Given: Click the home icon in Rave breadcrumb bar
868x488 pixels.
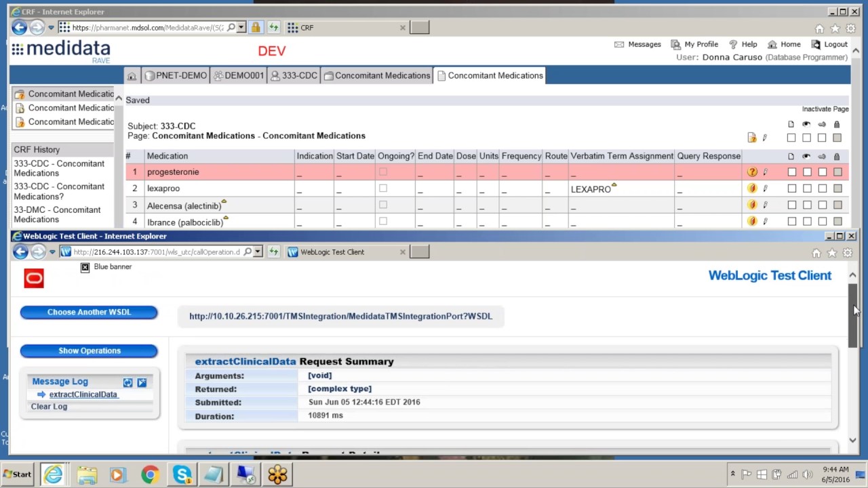Looking at the screenshot, I should (132, 76).
